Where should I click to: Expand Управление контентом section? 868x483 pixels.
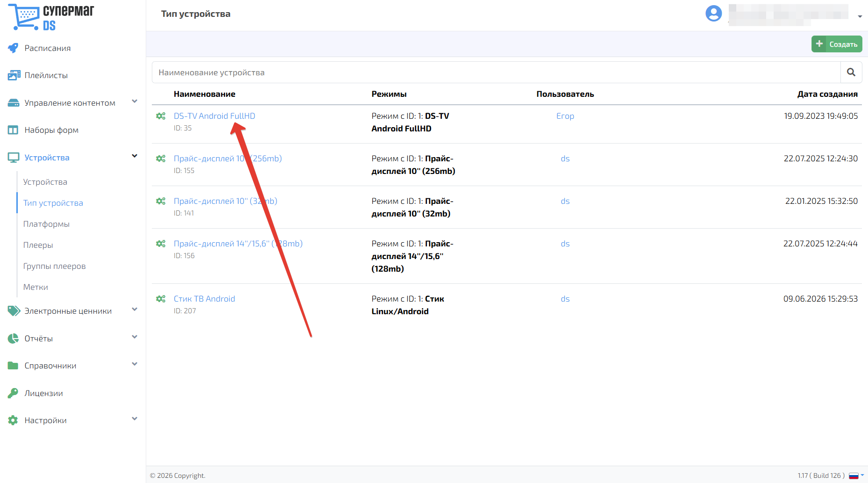pyautogui.click(x=135, y=101)
